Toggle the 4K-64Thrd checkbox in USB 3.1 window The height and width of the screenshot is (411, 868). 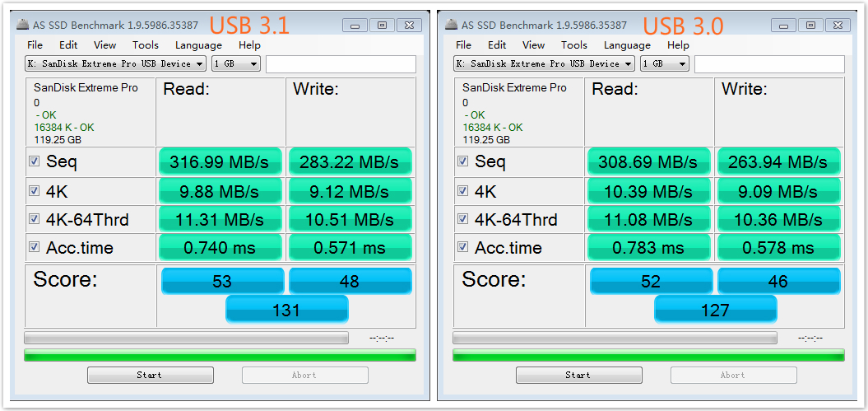point(35,220)
